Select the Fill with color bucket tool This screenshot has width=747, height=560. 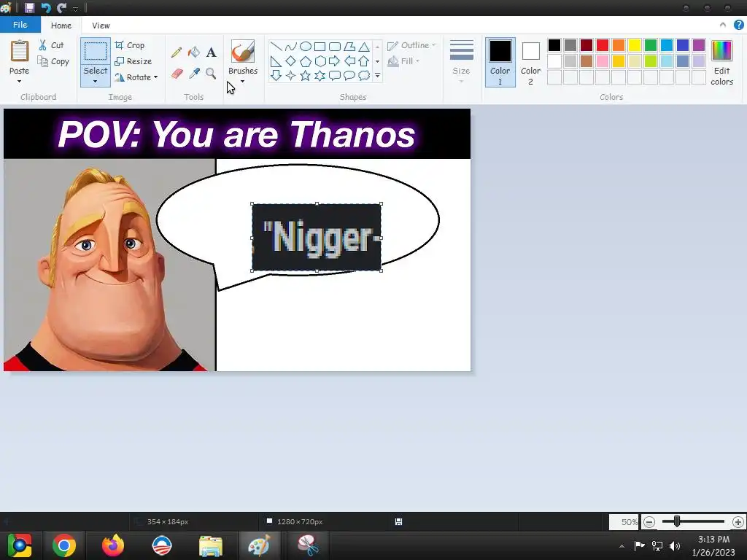194,52
